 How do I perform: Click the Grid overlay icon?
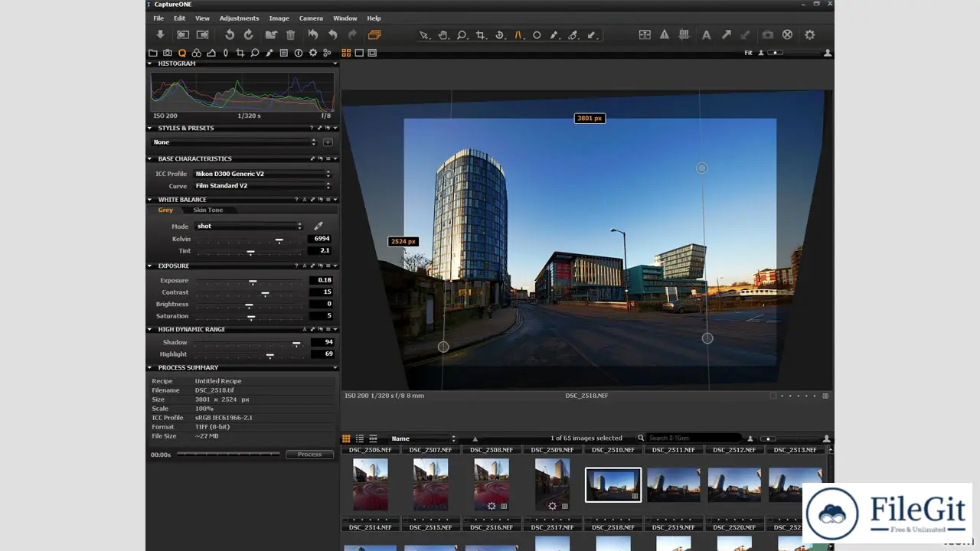pos(684,34)
